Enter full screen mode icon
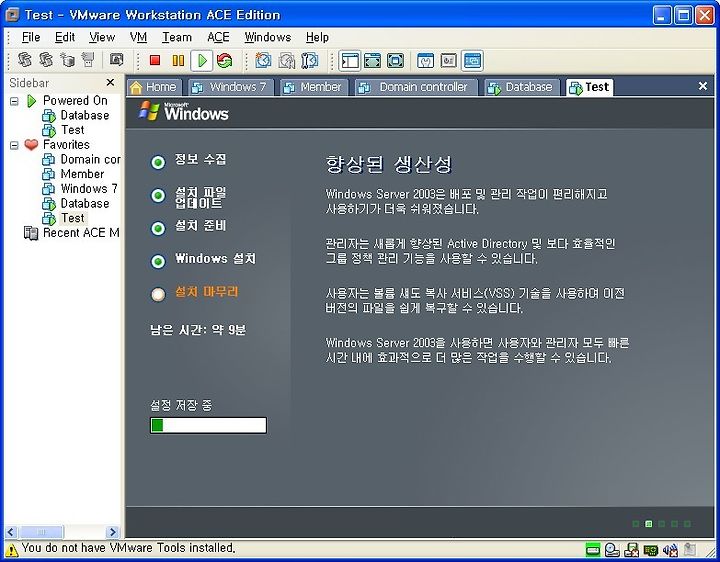The height and width of the screenshot is (562, 720). tap(395, 60)
